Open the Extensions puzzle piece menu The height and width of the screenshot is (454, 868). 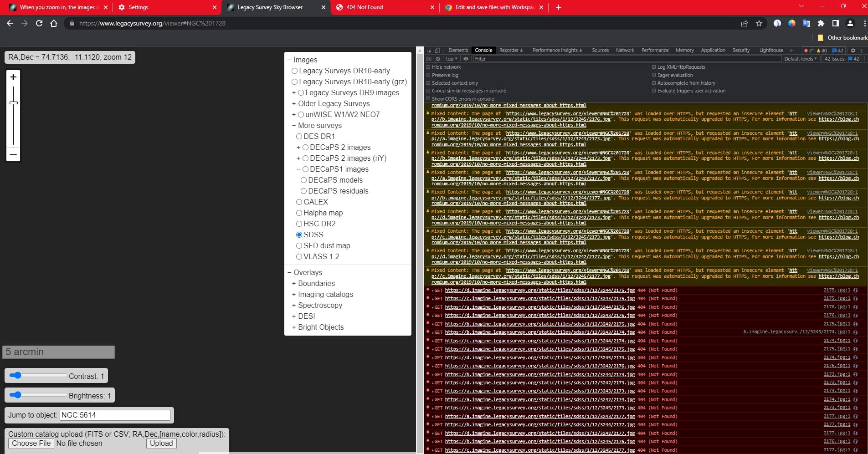click(821, 23)
